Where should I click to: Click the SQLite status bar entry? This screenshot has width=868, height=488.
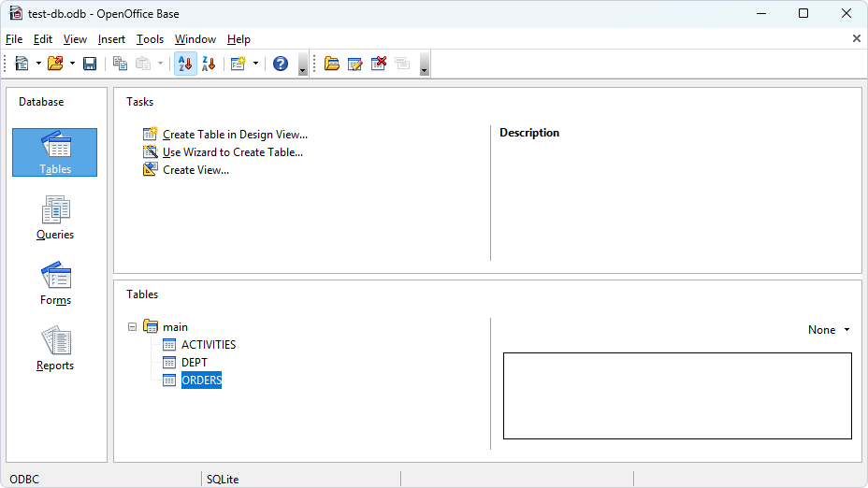(x=223, y=480)
